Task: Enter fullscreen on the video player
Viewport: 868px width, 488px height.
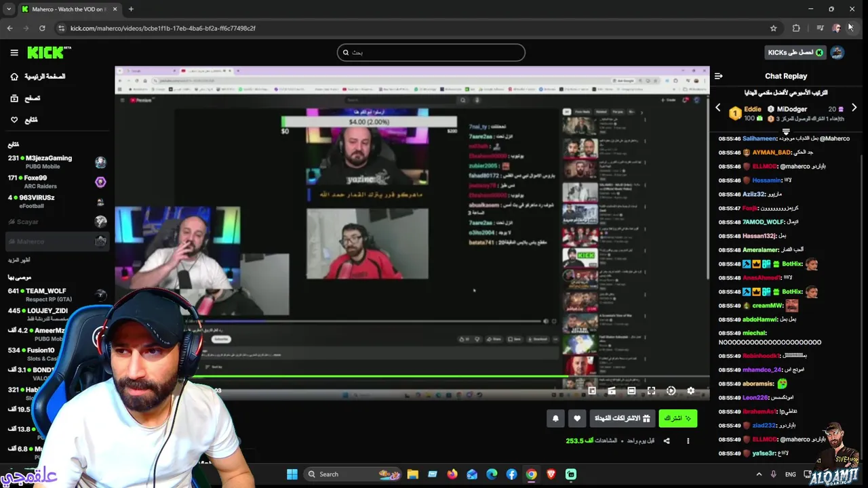Action: 651,390
